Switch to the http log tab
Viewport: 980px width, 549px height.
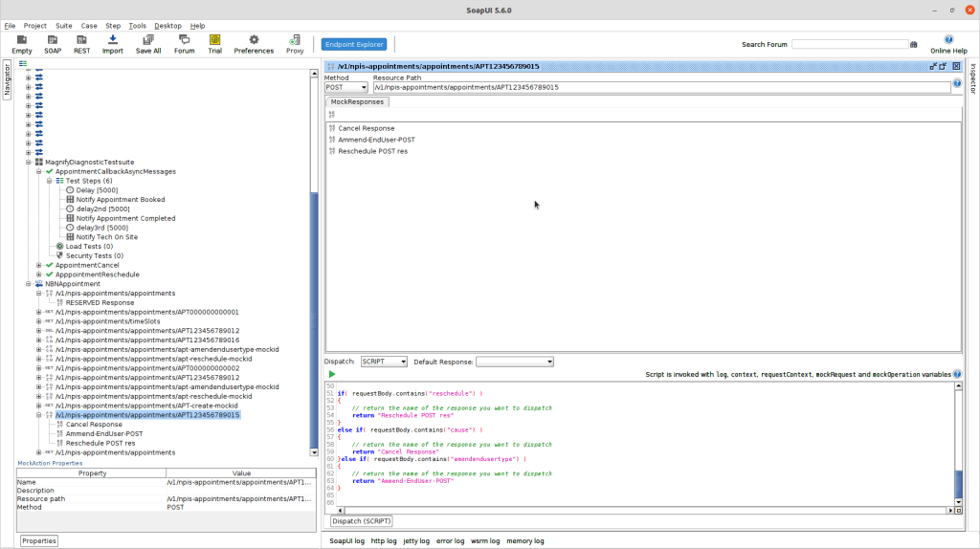[383, 541]
